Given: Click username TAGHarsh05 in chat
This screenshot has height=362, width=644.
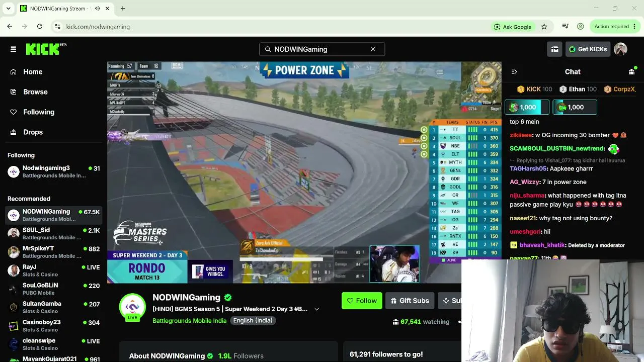Looking at the screenshot, I should pyautogui.click(x=528, y=169).
